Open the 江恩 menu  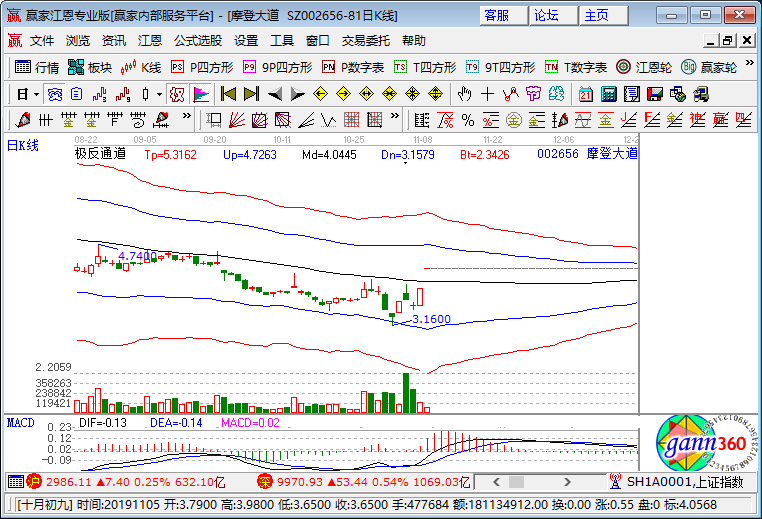point(150,41)
